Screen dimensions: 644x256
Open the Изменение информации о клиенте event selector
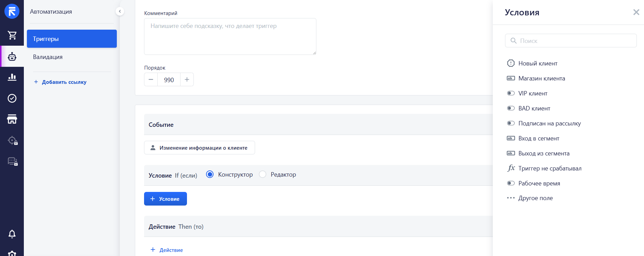point(200,148)
